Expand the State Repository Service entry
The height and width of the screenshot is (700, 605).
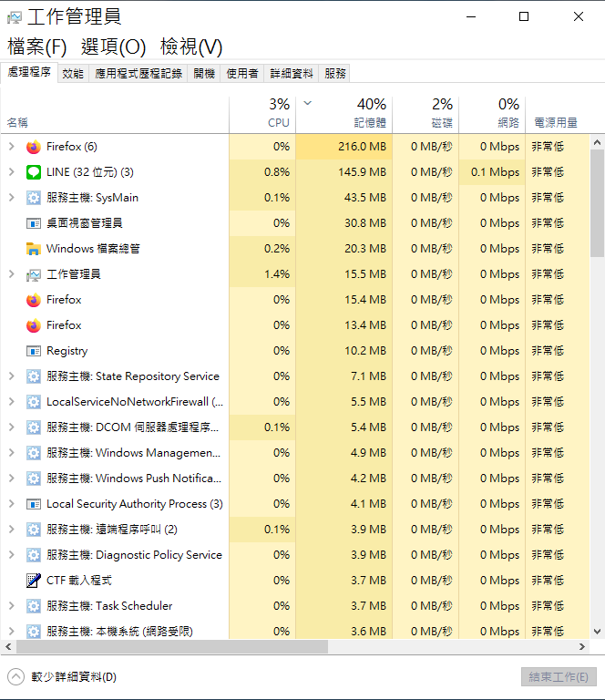pyautogui.click(x=12, y=376)
